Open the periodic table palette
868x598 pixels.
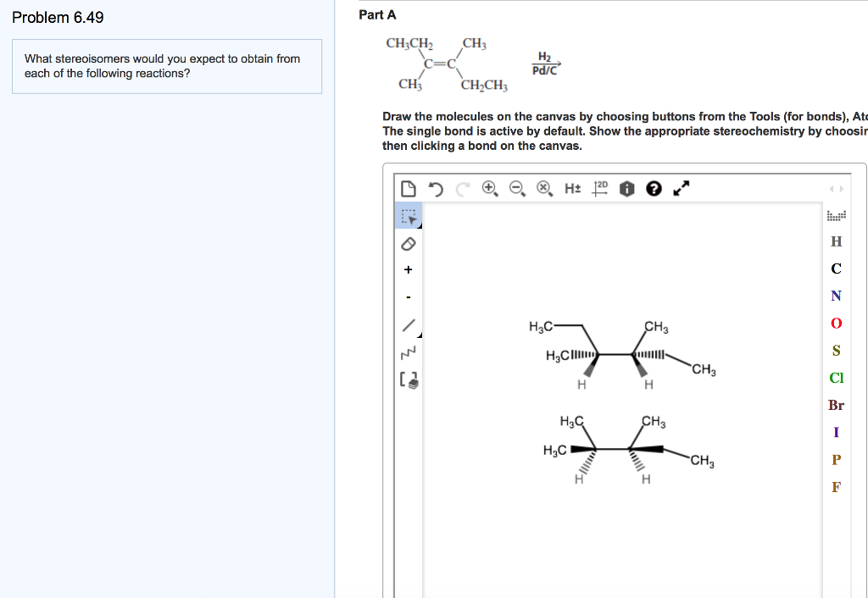[836, 216]
